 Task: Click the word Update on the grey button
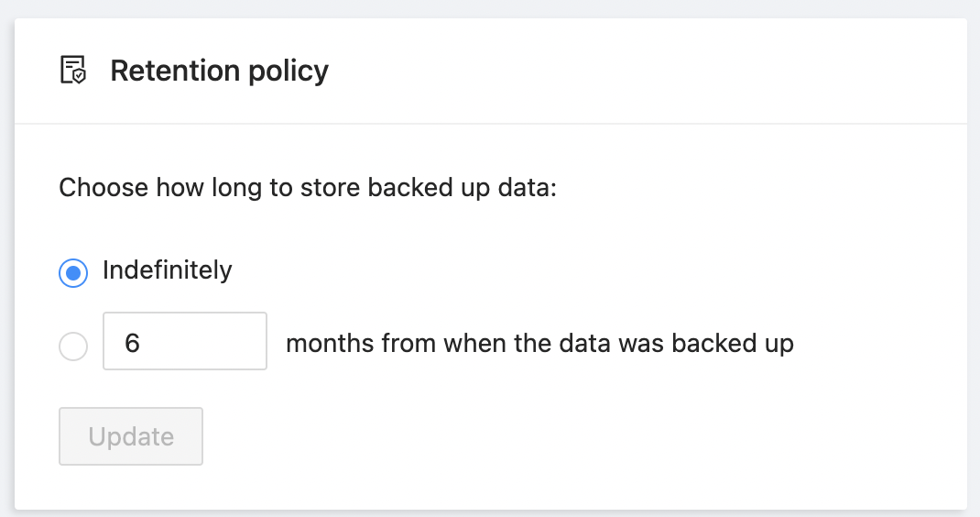tap(131, 436)
